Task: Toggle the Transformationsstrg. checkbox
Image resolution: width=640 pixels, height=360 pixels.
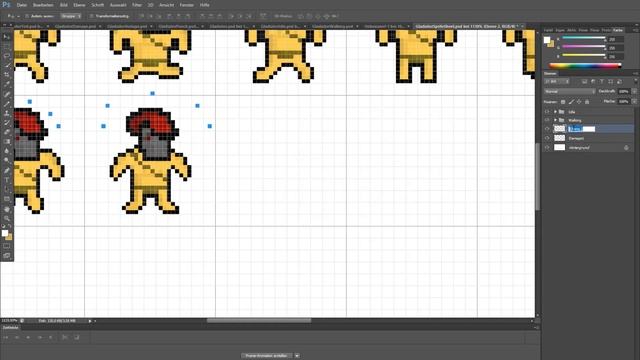Action: 92,16
